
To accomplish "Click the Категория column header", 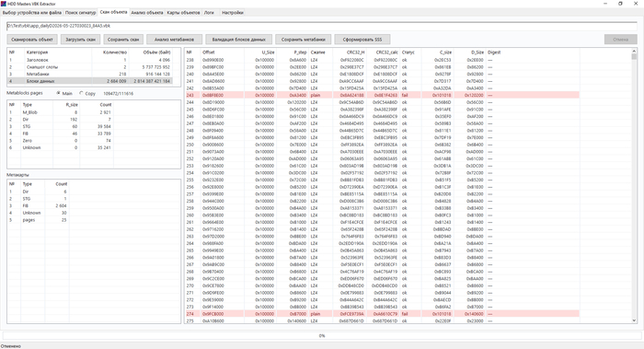I will coord(57,52).
